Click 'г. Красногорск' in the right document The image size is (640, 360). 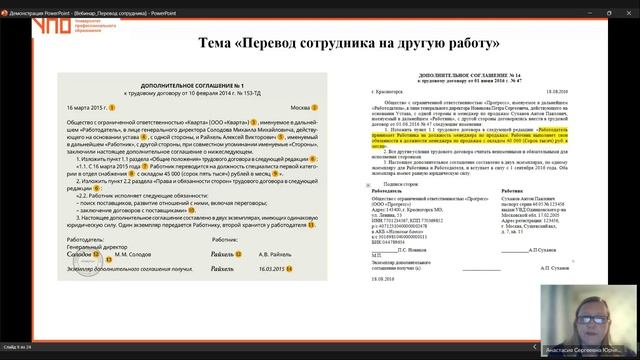point(387,92)
